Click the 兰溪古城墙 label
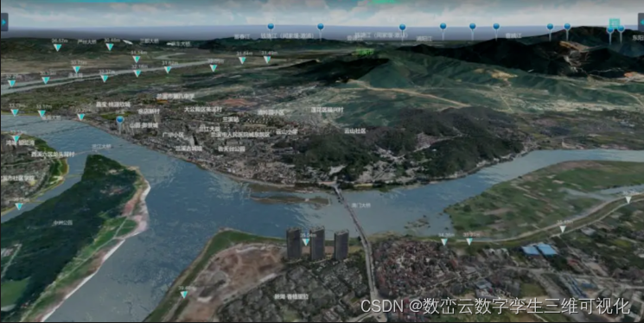644x323 pixels. pos(189,149)
